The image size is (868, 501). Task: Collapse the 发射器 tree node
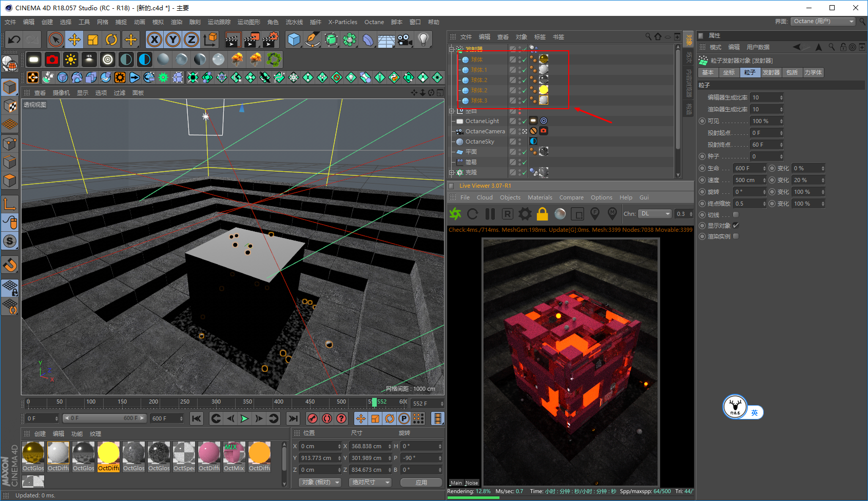452,49
